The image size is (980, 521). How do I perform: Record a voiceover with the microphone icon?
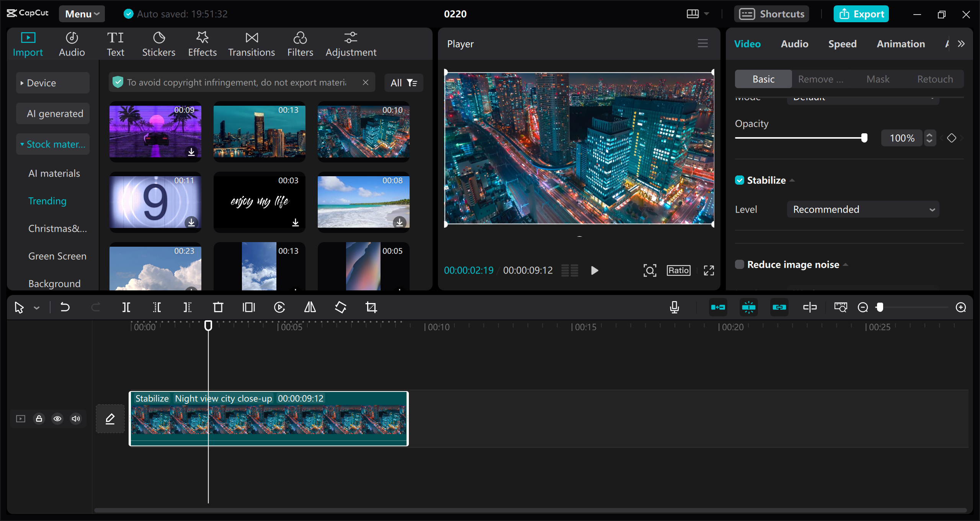click(675, 307)
